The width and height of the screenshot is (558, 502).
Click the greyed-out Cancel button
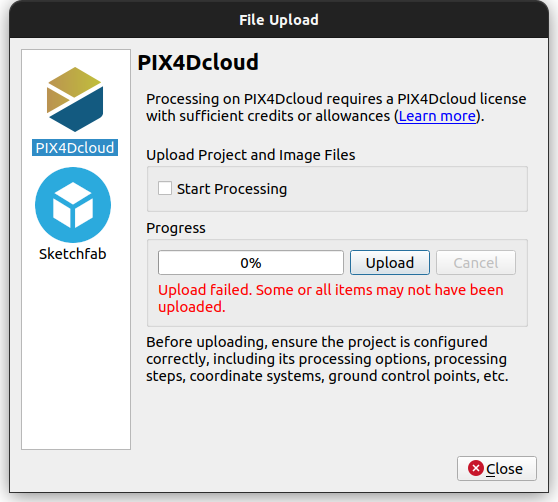476,263
